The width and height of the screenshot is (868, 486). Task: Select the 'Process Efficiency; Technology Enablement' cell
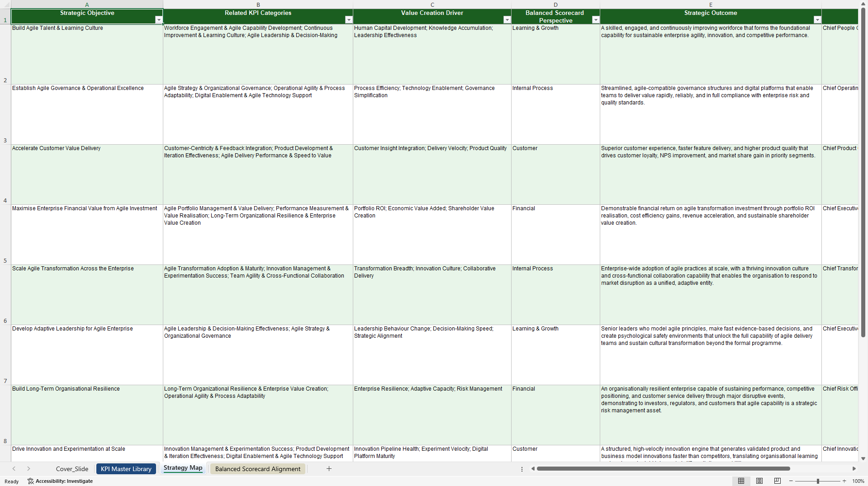(x=432, y=114)
